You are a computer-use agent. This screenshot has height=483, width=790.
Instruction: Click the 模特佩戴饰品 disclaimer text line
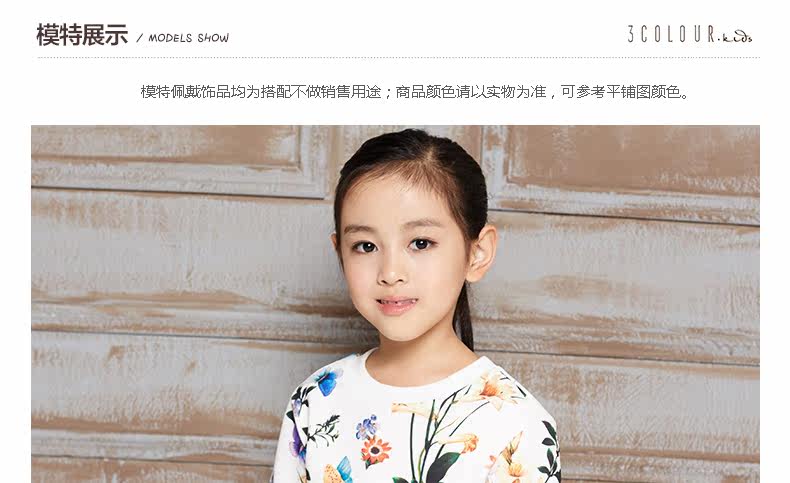pos(415,92)
